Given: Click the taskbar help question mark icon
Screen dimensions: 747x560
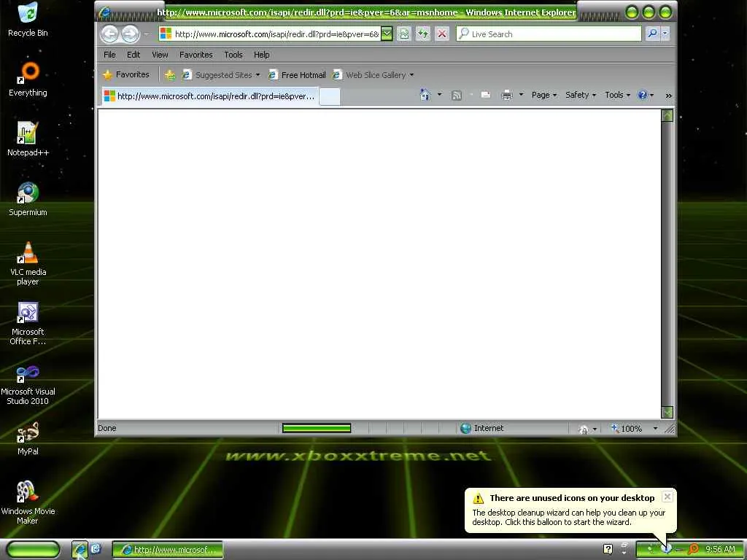Looking at the screenshot, I should [x=608, y=549].
